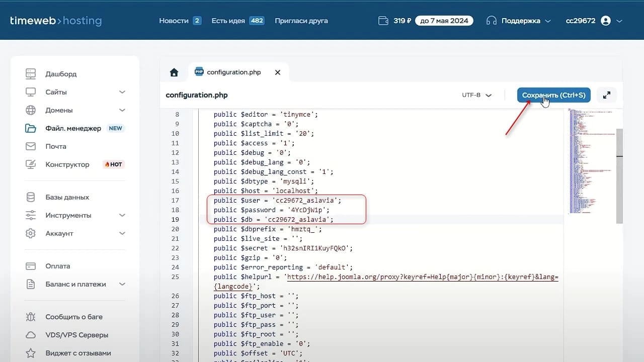Click the HOT badge on Конструктор
644x362 pixels.
coord(113,164)
